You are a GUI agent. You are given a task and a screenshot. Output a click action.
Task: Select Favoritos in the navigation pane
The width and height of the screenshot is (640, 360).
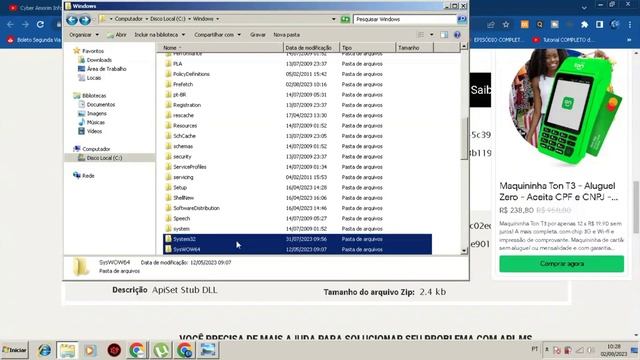tap(93, 51)
